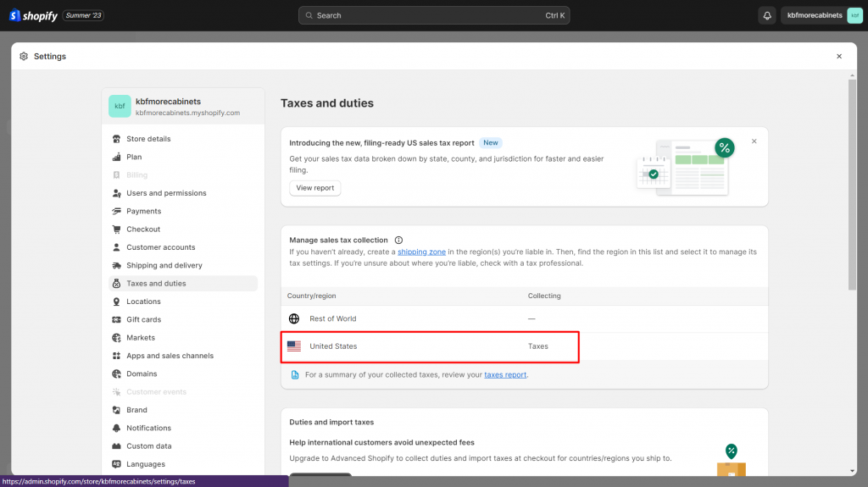The image size is (868, 487).
Task: Click the info icon beside Manage sales tax collection
Action: point(398,241)
